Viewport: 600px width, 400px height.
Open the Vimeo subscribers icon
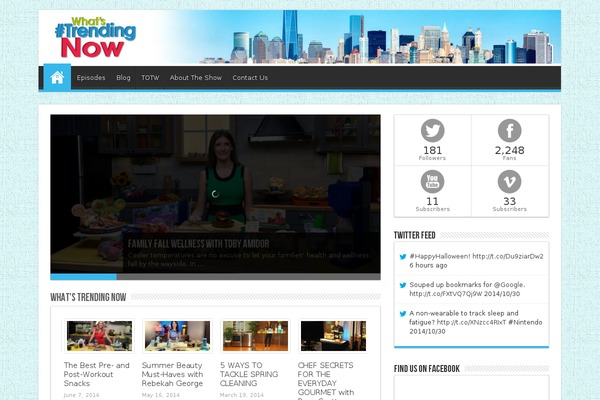pyautogui.click(x=509, y=181)
